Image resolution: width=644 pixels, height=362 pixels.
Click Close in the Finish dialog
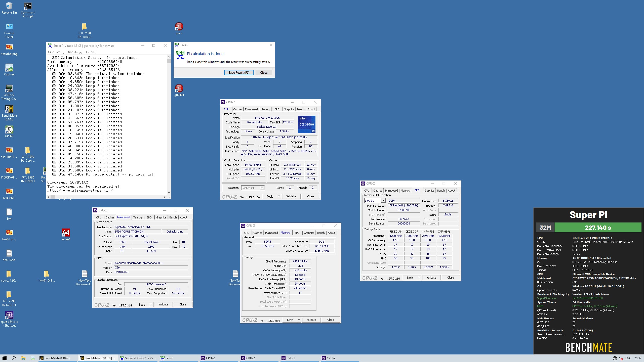(x=264, y=73)
